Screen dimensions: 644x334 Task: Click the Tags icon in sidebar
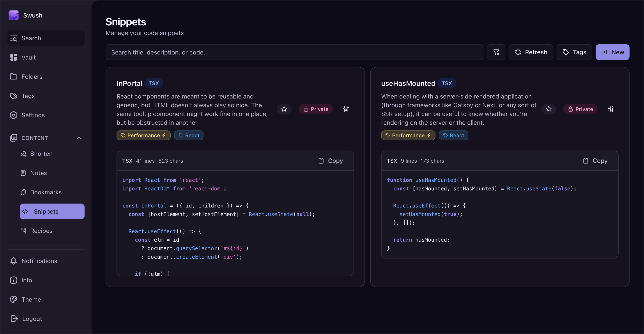(14, 96)
